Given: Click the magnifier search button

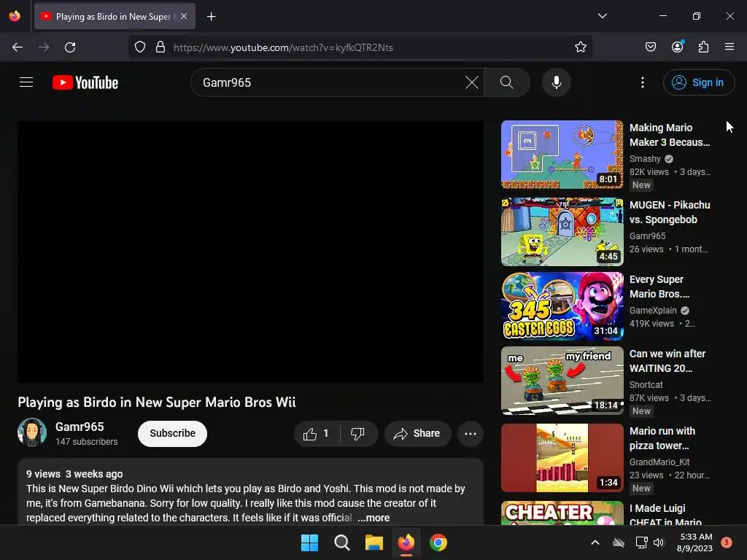Looking at the screenshot, I should [x=507, y=82].
